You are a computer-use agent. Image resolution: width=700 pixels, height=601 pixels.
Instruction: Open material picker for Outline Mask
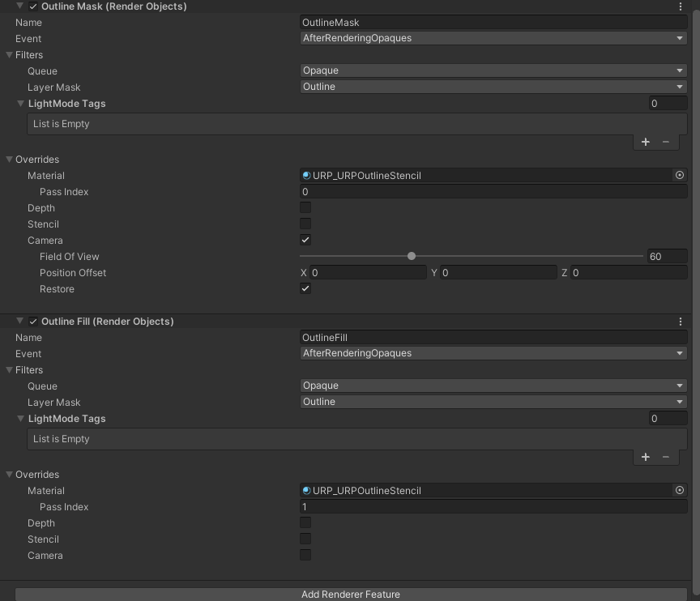click(x=679, y=175)
